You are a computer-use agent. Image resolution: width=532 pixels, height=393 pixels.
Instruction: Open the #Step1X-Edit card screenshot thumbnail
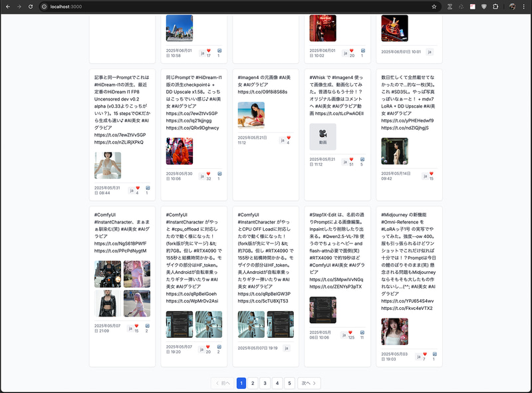[323, 310]
